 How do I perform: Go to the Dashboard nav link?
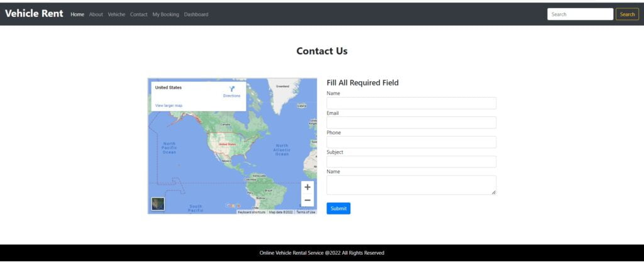coord(196,14)
